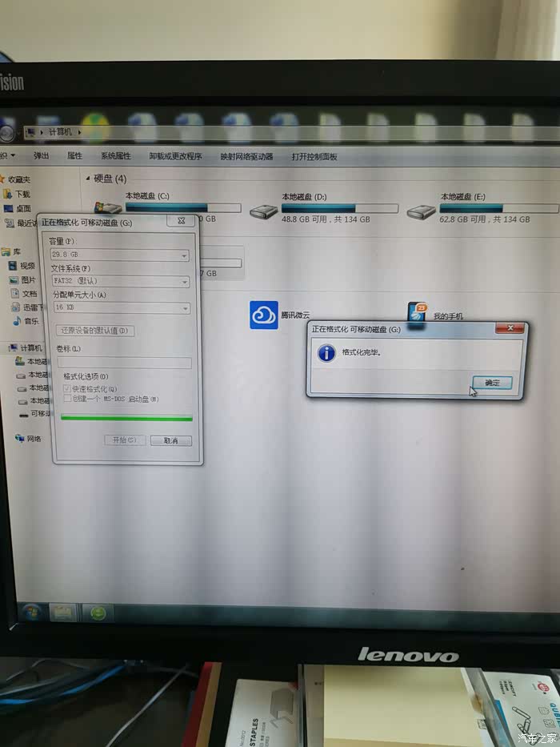Open the 我的手机 phone icon
560x747 pixels.
pos(417,315)
